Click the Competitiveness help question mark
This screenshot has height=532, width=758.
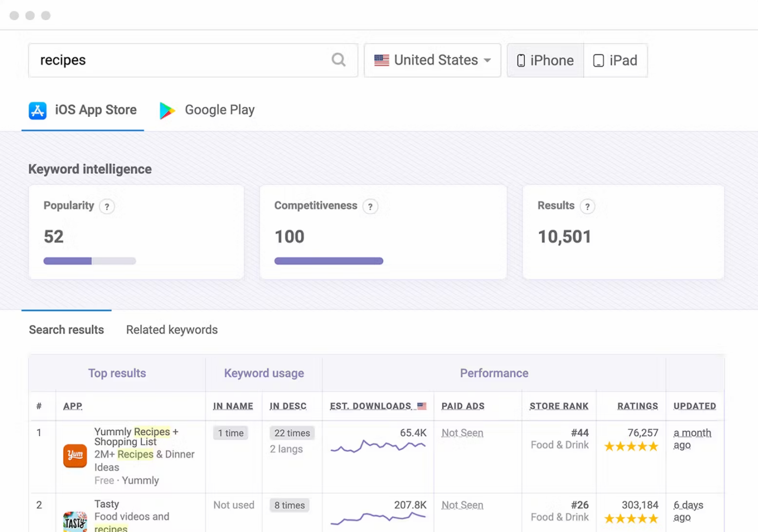coord(370,206)
